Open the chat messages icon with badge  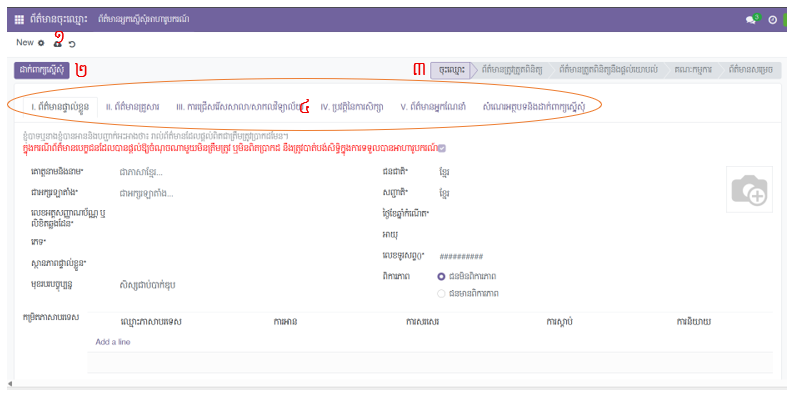[x=751, y=19]
